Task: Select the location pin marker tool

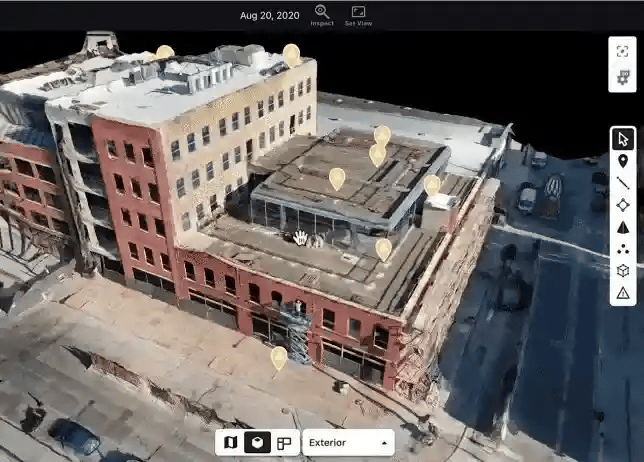Action: click(x=623, y=161)
